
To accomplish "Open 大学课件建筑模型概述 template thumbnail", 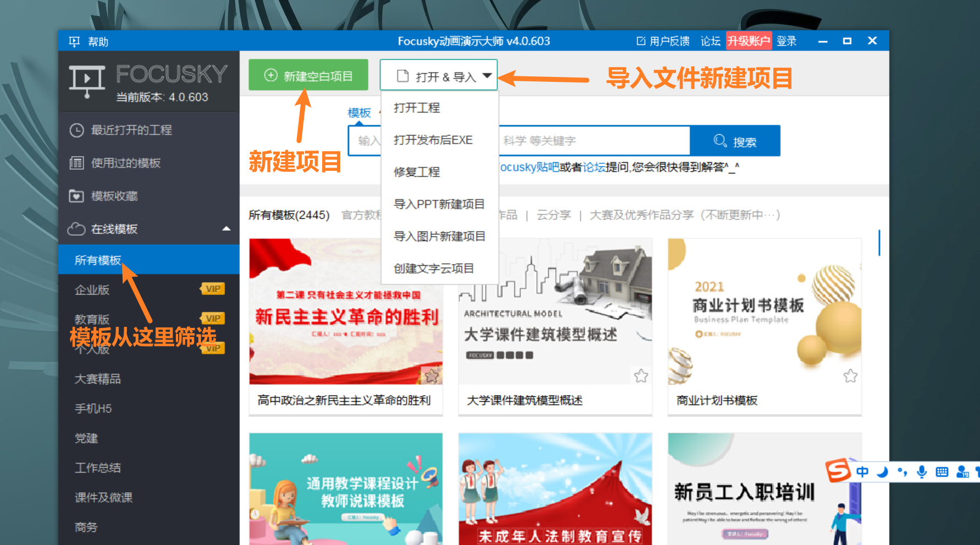I will coord(555,311).
